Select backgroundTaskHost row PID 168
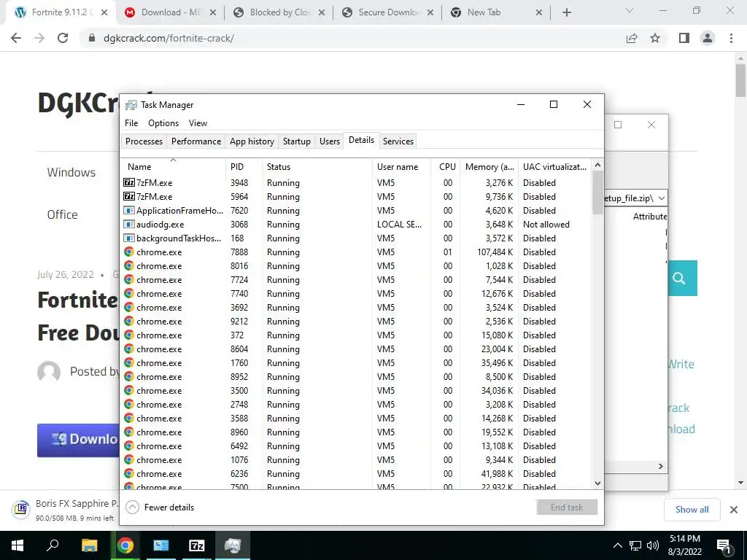Image resolution: width=747 pixels, height=560 pixels. coord(356,238)
